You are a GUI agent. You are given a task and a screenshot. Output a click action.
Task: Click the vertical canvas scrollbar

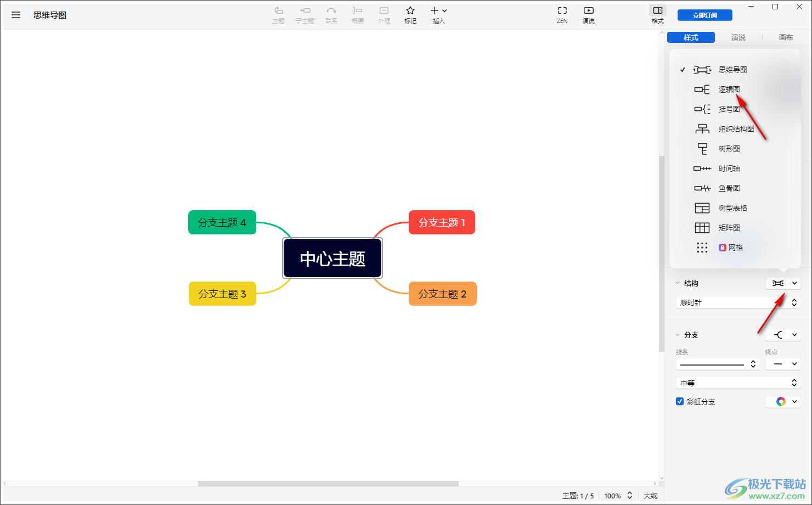pos(662,254)
